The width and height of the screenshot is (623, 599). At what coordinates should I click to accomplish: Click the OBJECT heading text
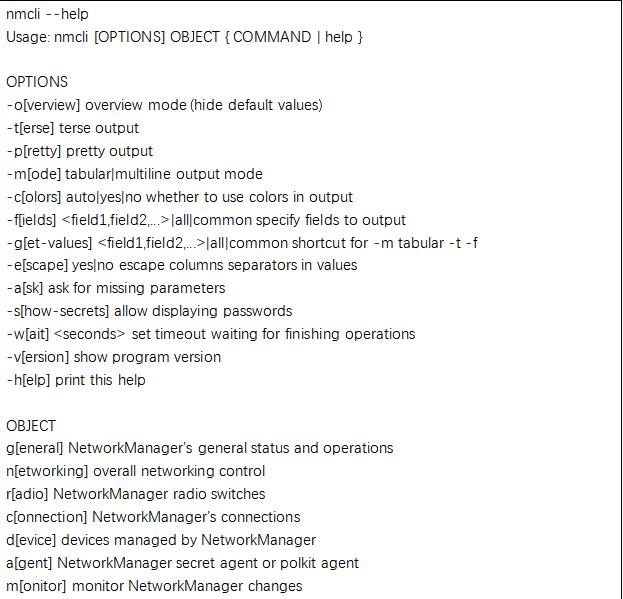pyautogui.click(x=31, y=426)
